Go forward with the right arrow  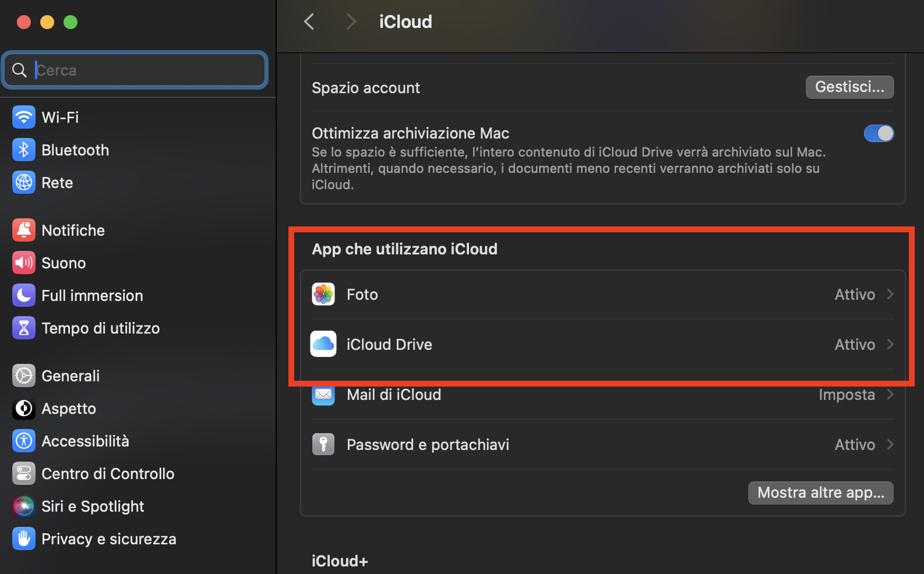(x=350, y=22)
